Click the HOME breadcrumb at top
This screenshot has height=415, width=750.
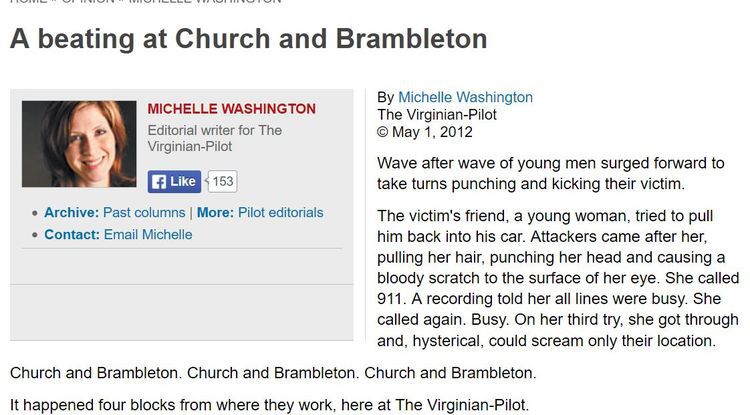pos(29,1)
